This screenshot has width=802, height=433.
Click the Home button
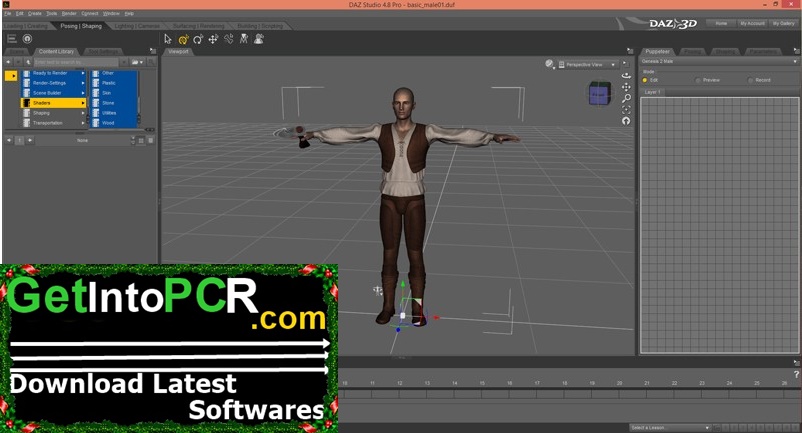pos(721,24)
